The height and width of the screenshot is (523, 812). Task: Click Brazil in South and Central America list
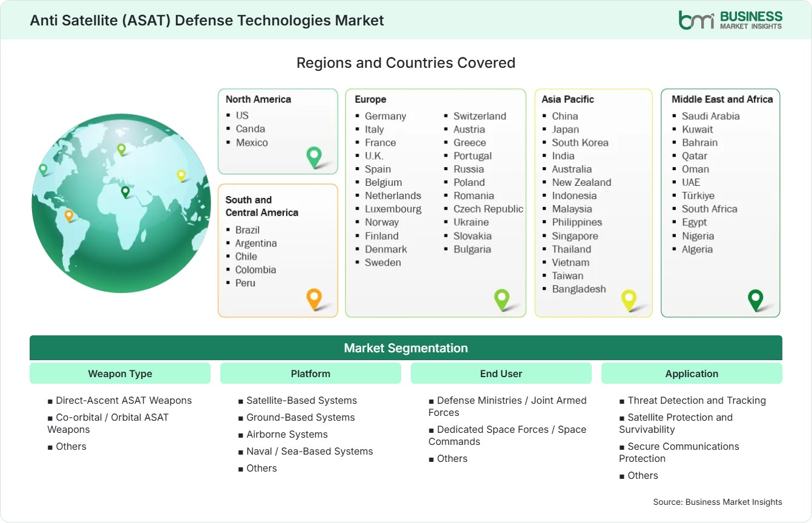point(247,230)
